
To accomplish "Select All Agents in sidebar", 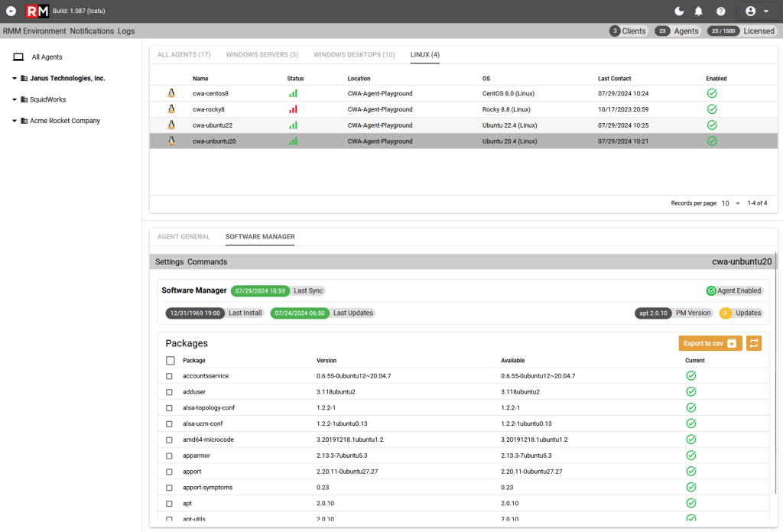I will pyautogui.click(x=47, y=57).
